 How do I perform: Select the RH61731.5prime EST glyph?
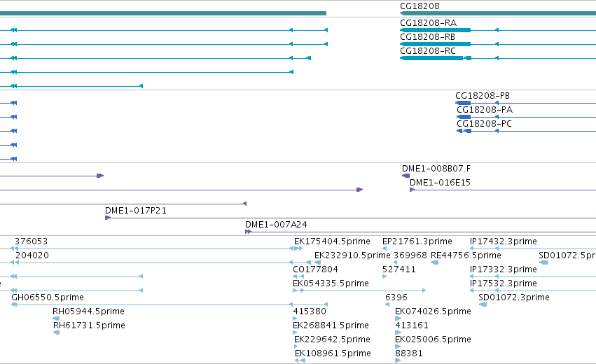point(56,332)
